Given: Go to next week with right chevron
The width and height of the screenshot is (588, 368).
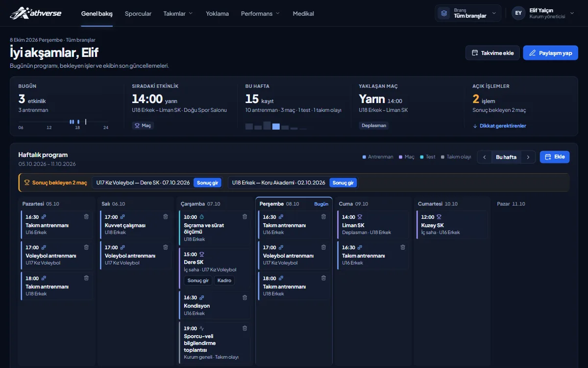Looking at the screenshot, I should coord(528,157).
